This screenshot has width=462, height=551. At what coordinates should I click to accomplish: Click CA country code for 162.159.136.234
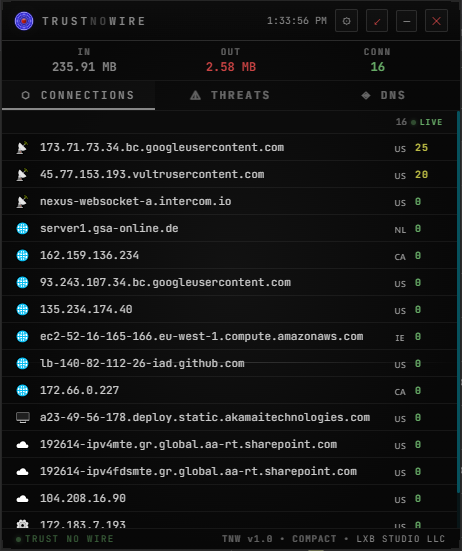[400, 257]
